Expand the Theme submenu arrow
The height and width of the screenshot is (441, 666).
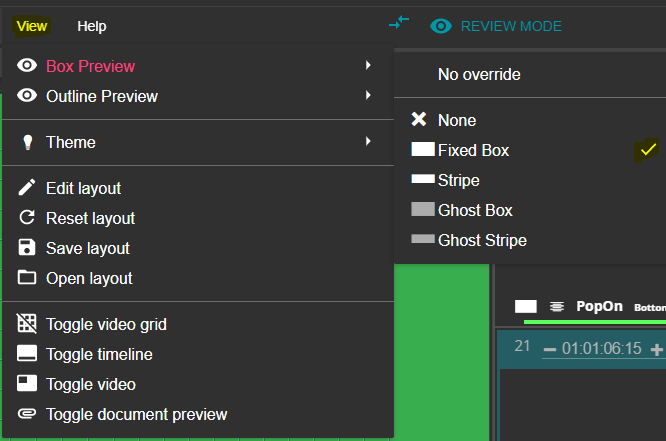point(368,142)
